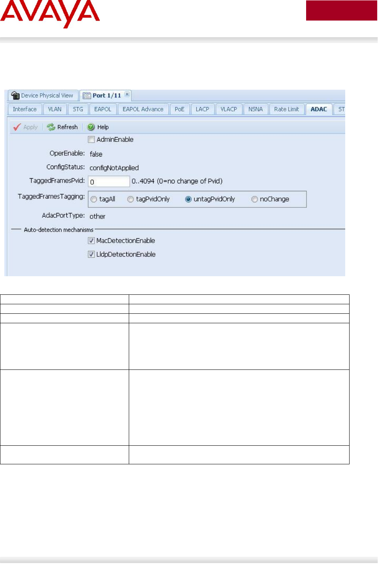Click the 'TaggedFramesTagging:' label
Viewport: 378px width, 588px height.
tap(51, 196)
